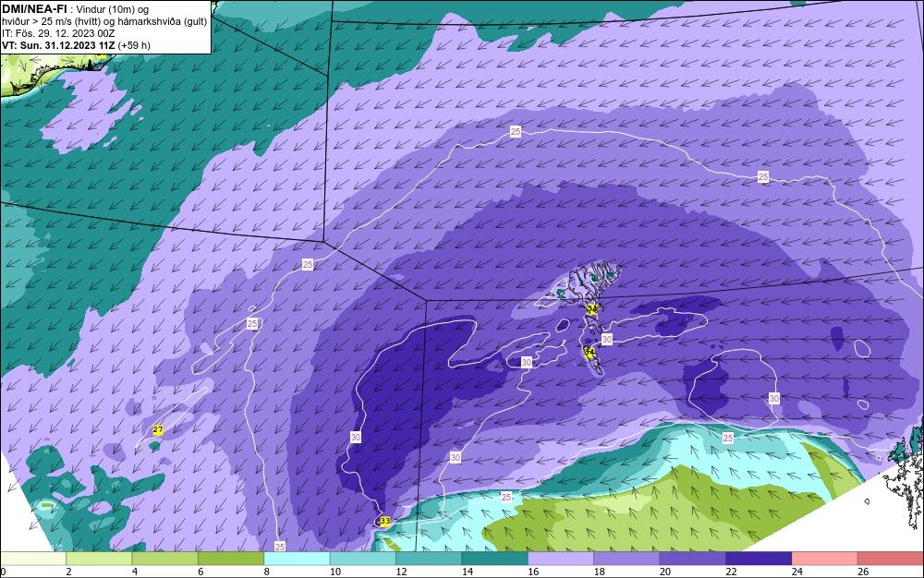Click the "DMI/NEA-FI" title text
The image size is (924, 578).
(34, 9)
